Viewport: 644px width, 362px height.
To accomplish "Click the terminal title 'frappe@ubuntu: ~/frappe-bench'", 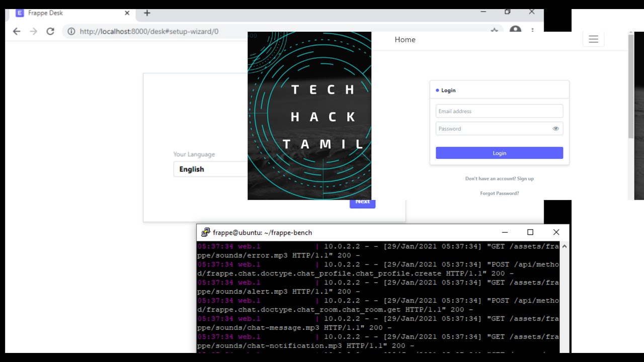I will pos(262,232).
